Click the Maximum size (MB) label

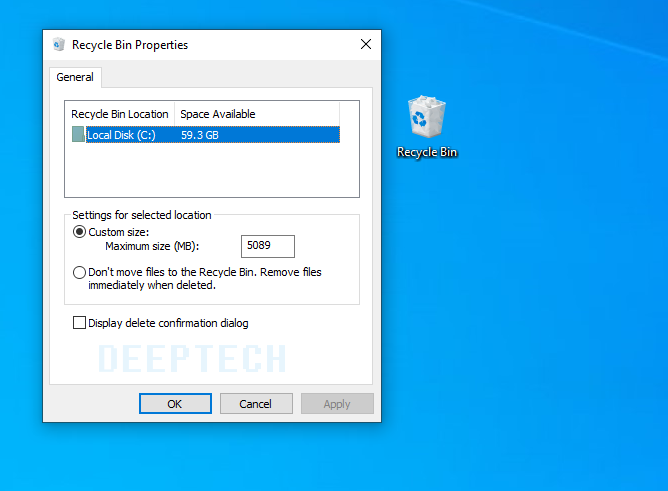click(x=152, y=246)
